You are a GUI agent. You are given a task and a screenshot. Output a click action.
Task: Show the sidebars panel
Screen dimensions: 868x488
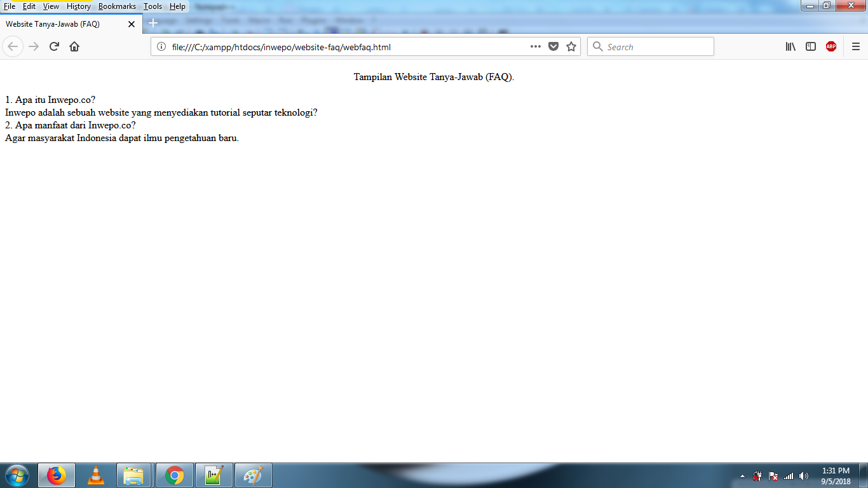tap(811, 46)
